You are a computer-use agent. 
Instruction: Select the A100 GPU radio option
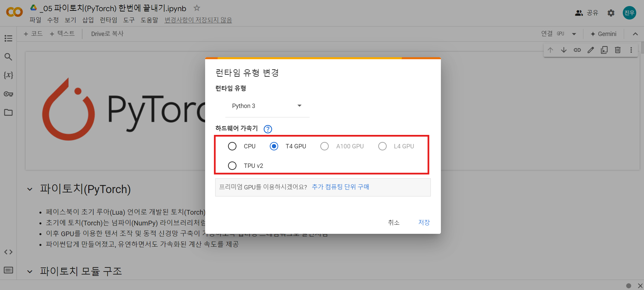(324, 146)
